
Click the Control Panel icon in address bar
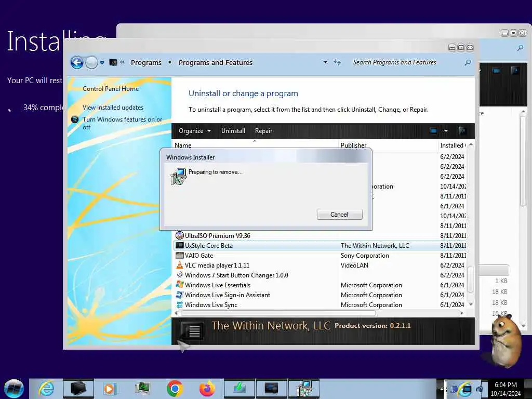pos(113,62)
